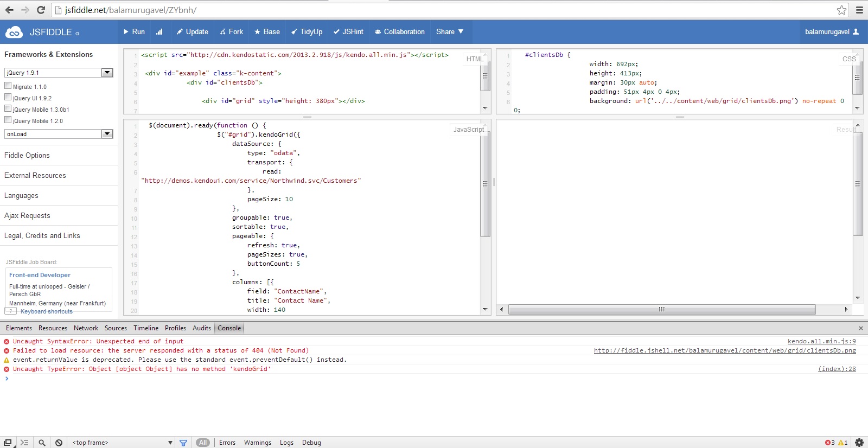868x448 pixels.
Task: Click the keyboard shortcuts question mark icon
Action: coord(11,311)
